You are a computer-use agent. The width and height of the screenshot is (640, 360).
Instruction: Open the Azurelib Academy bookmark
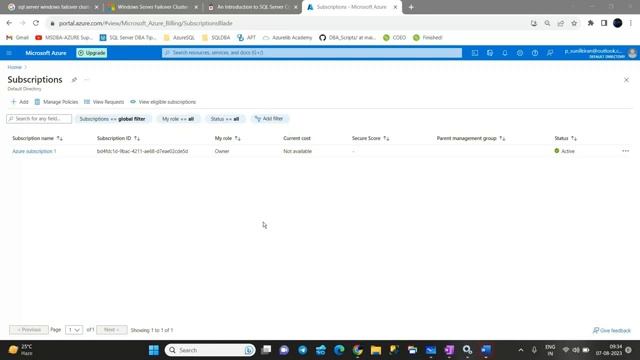click(287, 38)
